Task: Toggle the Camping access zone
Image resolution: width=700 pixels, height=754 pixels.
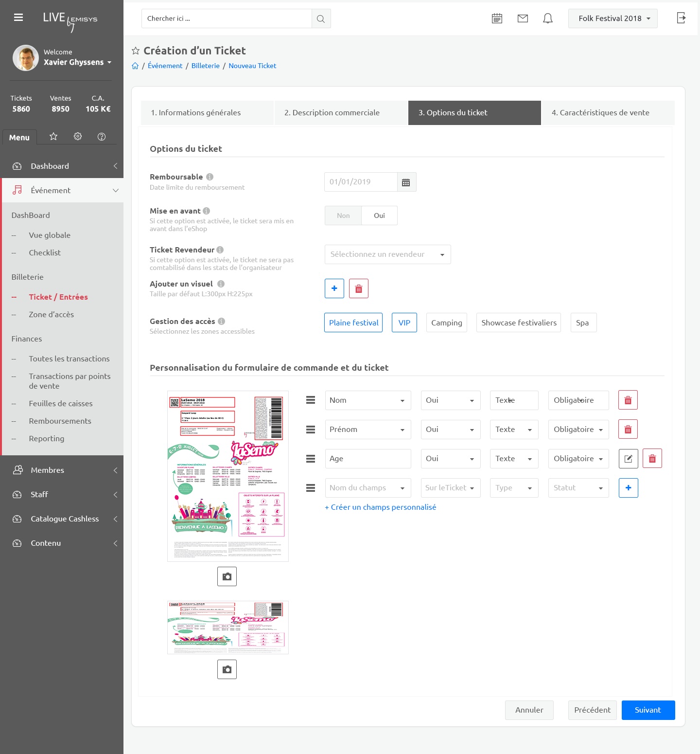Action: [447, 323]
